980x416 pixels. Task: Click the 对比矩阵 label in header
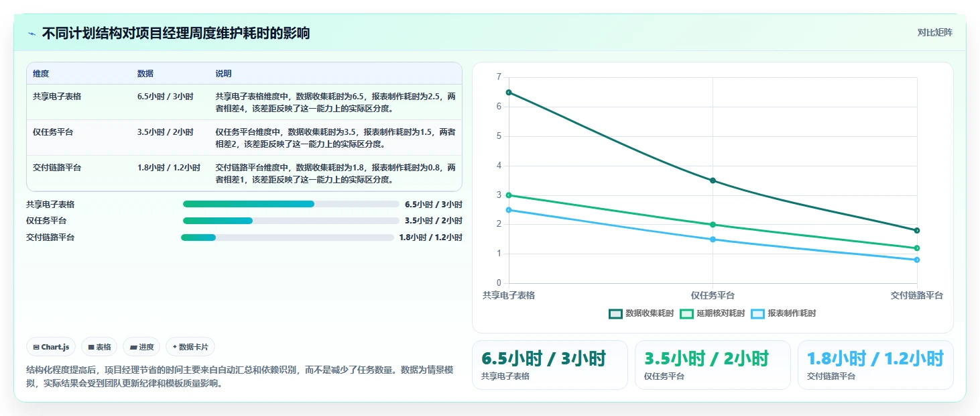[934, 32]
